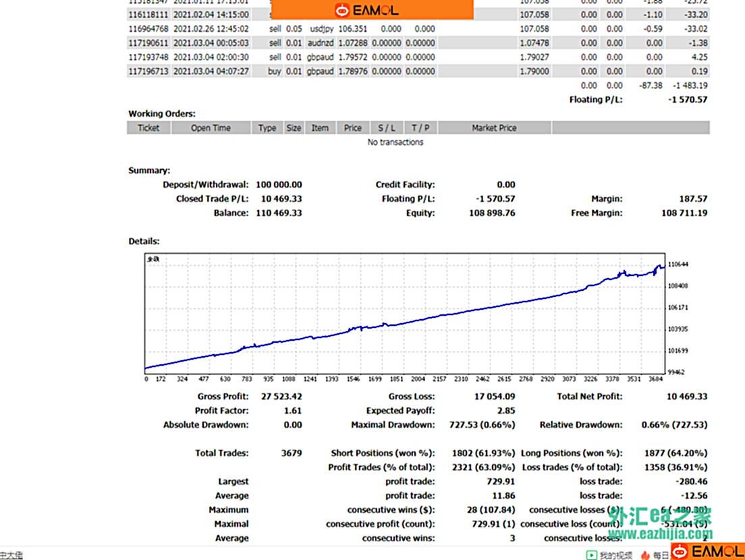Click the Total Trades value 3679
The image size is (745, 560).
[x=292, y=453]
